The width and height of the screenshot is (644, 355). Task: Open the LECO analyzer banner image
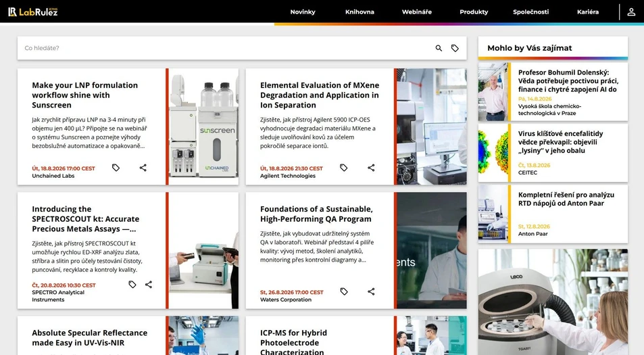coord(553,302)
